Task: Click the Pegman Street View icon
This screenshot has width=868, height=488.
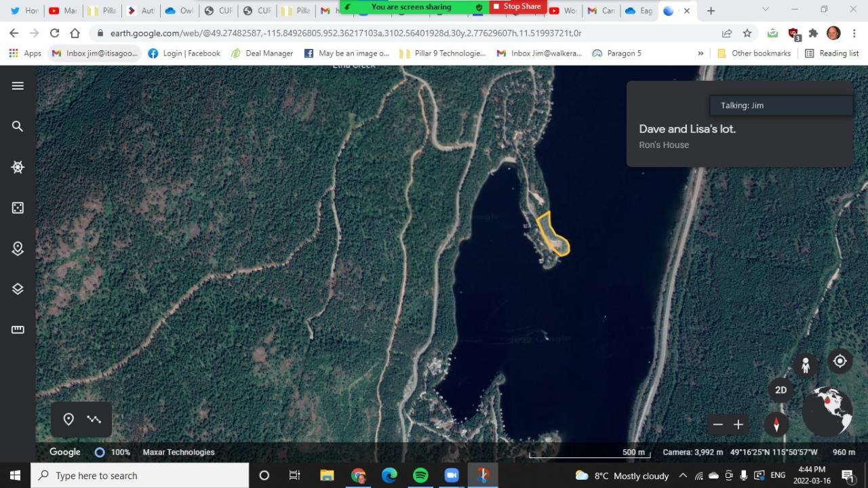Action: 806,365
